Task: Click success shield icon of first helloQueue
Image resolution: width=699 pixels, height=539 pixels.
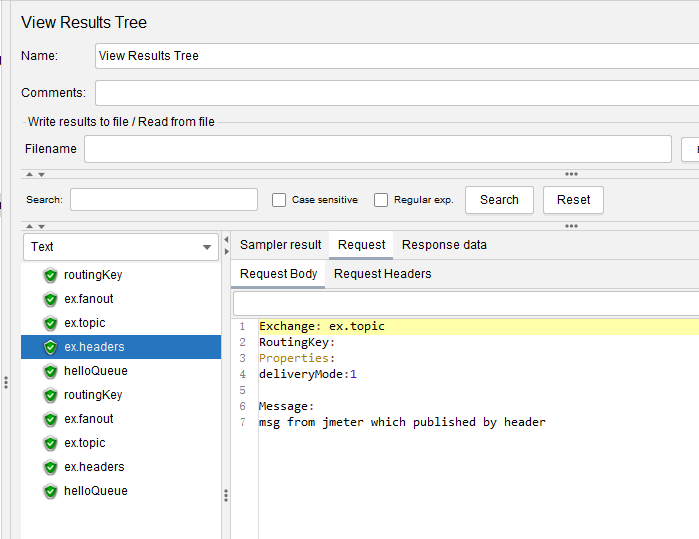Action: (50, 371)
